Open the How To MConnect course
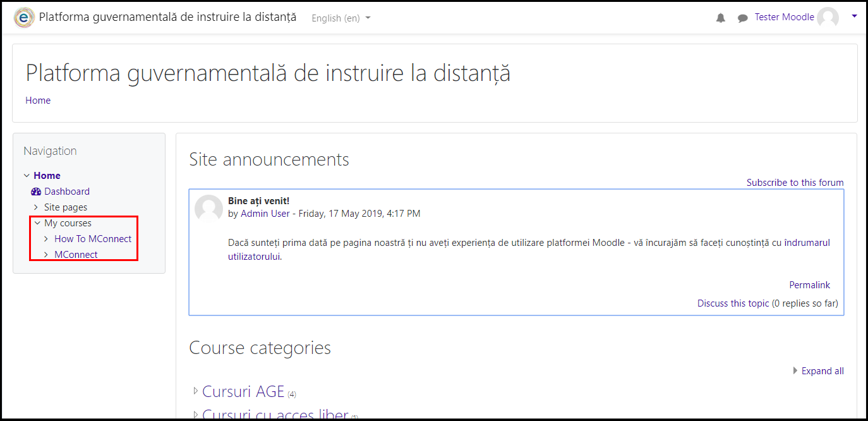This screenshot has width=868, height=421. (x=93, y=239)
